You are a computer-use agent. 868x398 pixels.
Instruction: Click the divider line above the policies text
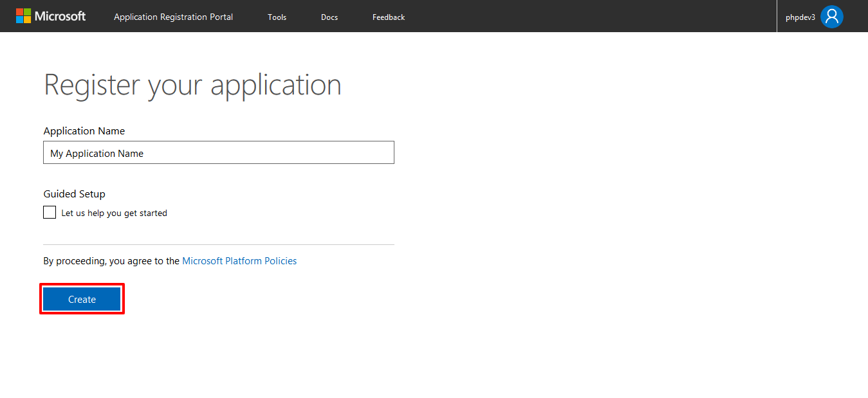click(219, 244)
